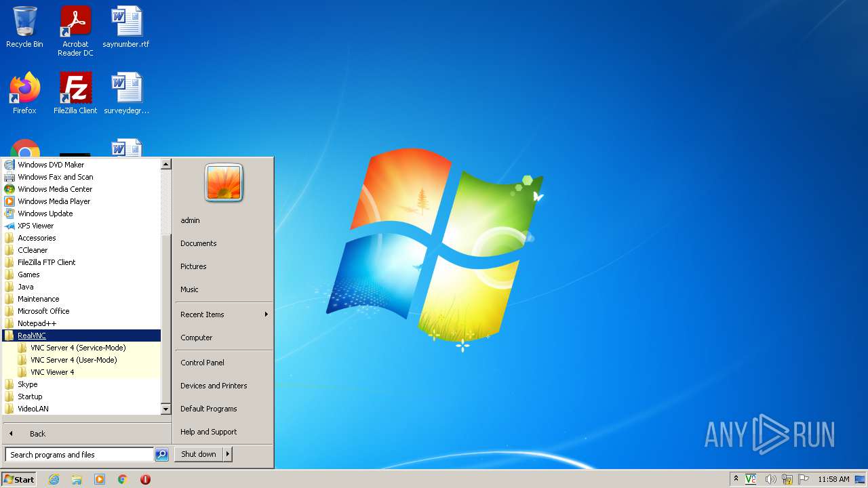
Task: Click the Start button
Action: (x=19, y=479)
